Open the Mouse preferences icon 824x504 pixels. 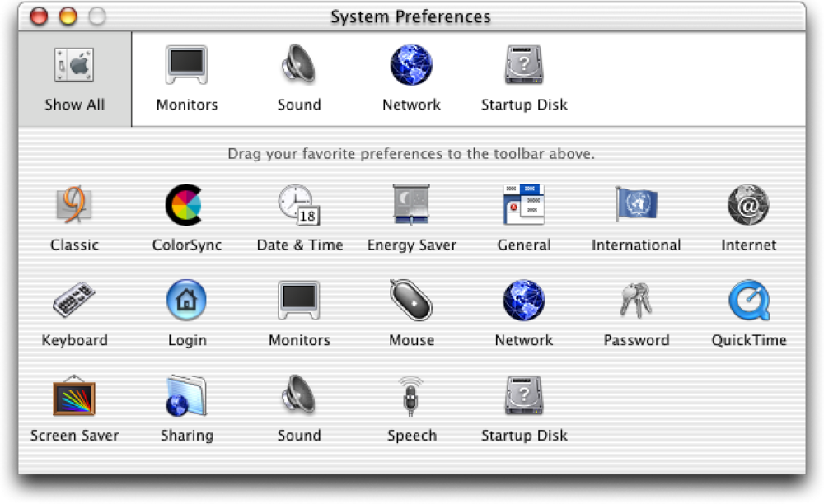(x=411, y=300)
